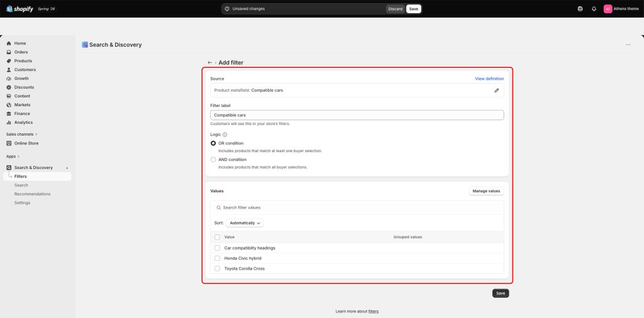
Task: Click the Orders icon in sidebar
Action: [9, 52]
